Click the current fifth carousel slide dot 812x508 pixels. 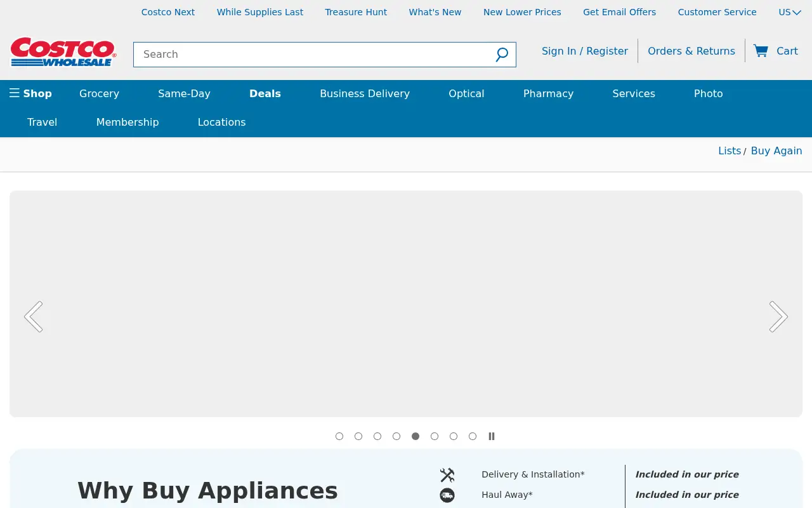click(416, 436)
